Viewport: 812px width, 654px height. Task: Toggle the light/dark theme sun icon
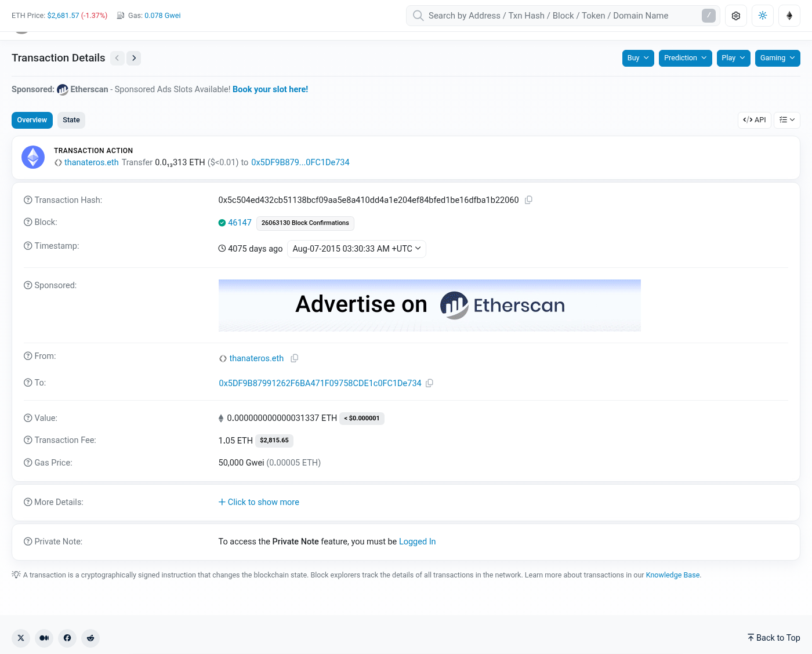pyautogui.click(x=763, y=16)
